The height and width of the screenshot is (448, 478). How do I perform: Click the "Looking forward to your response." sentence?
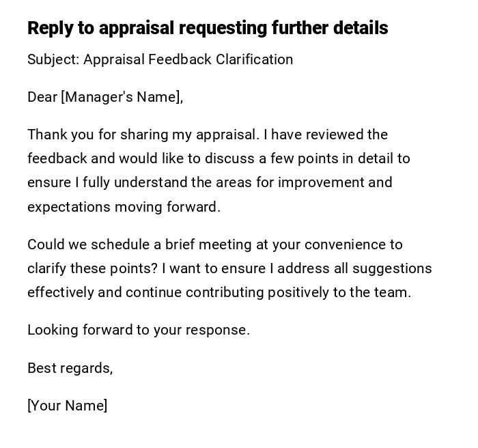(139, 330)
